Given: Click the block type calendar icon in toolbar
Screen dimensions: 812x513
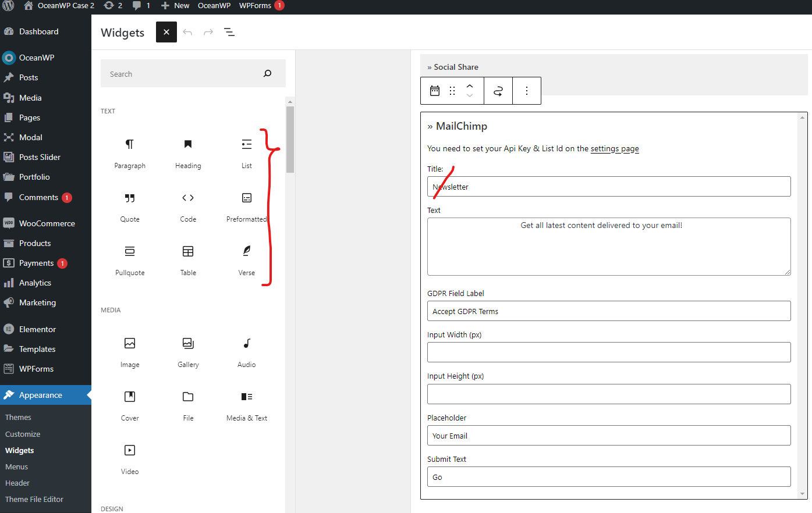Looking at the screenshot, I should [x=435, y=91].
